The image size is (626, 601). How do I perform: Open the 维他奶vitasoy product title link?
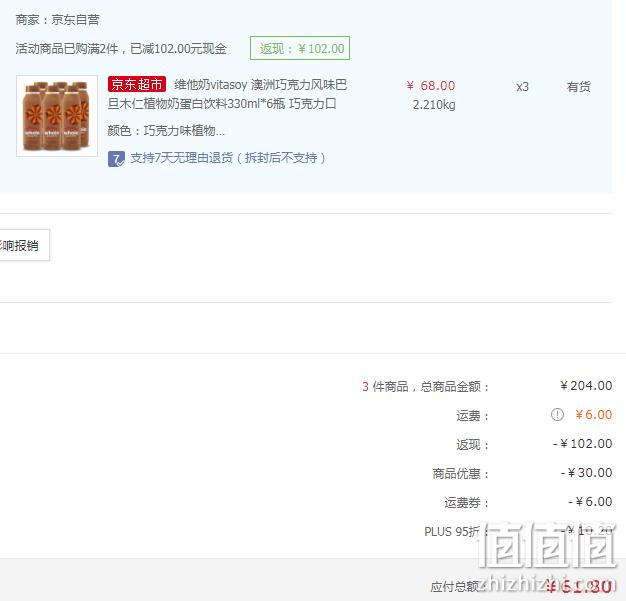[x=228, y=94]
